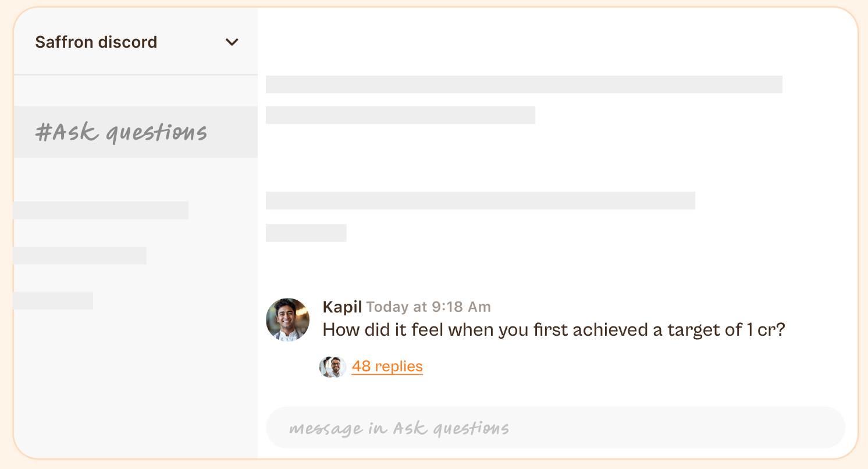Image resolution: width=868 pixels, height=469 pixels.
Task: Open Kapil's round profile avatar
Action: (x=287, y=319)
